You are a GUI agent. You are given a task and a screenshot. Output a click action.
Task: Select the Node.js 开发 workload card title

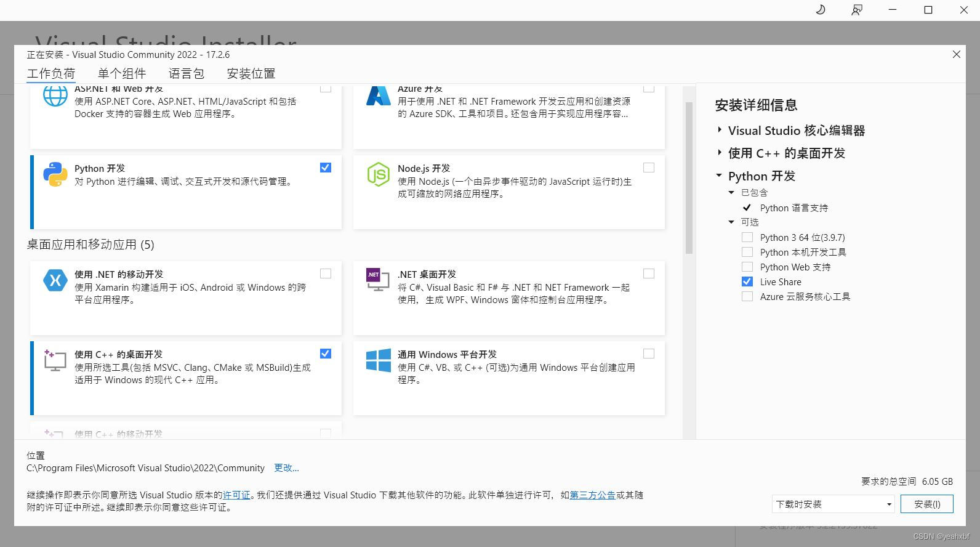point(424,168)
